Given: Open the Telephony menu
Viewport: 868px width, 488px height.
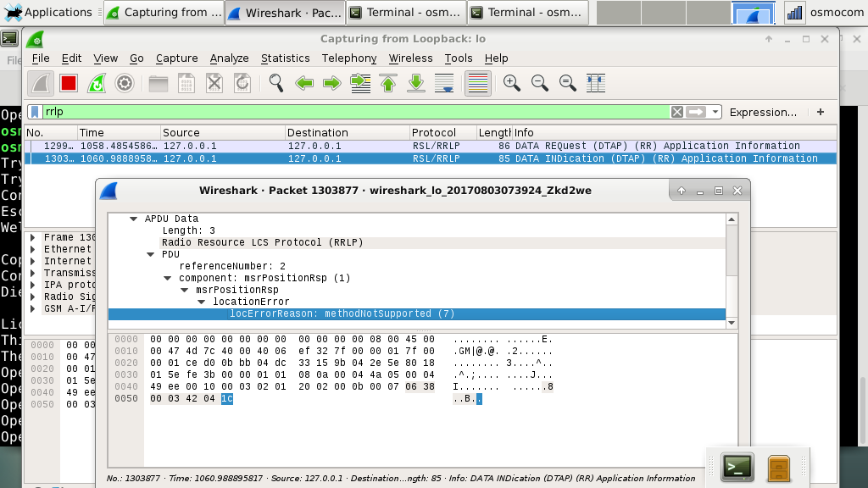Looking at the screenshot, I should point(349,58).
